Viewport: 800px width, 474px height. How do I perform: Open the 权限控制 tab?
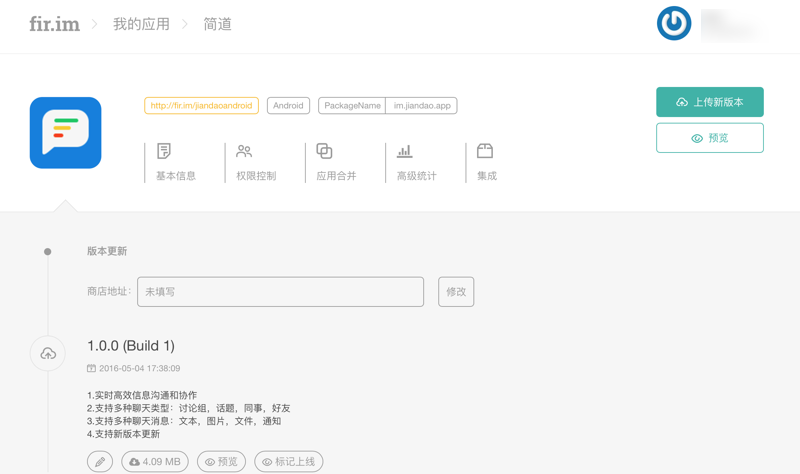(x=256, y=163)
